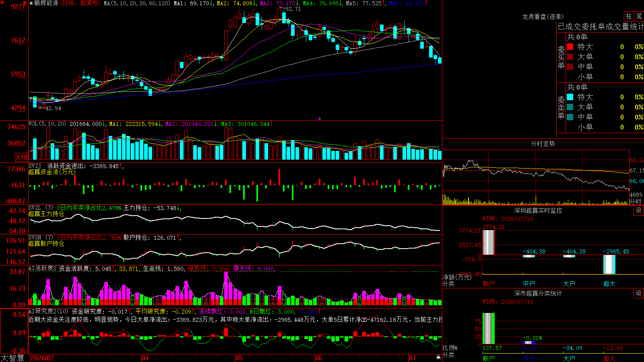Screen dimensions: 644x362
Task: Click the 92.71 high price annotation
Action: tap(293, 9)
